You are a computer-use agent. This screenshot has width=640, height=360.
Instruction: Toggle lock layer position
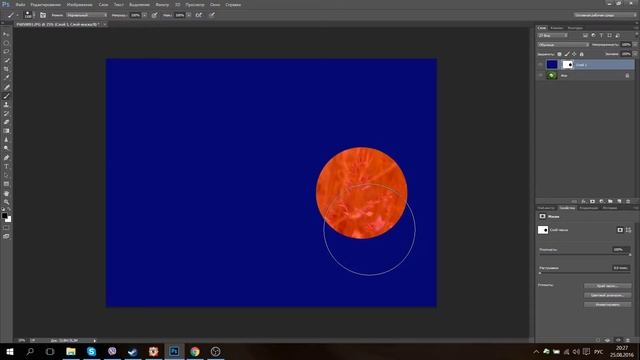(574, 54)
